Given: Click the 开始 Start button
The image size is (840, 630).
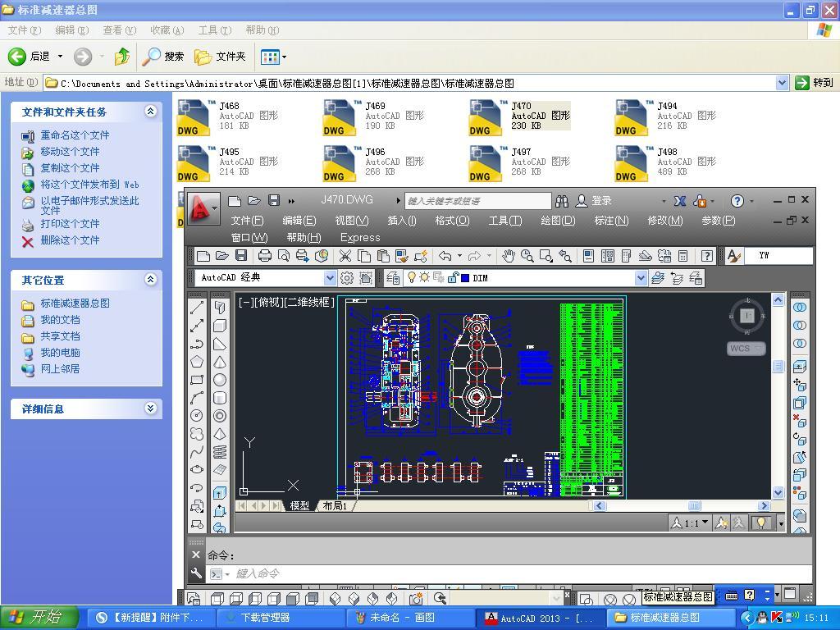Looking at the screenshot, I should 39,618.
